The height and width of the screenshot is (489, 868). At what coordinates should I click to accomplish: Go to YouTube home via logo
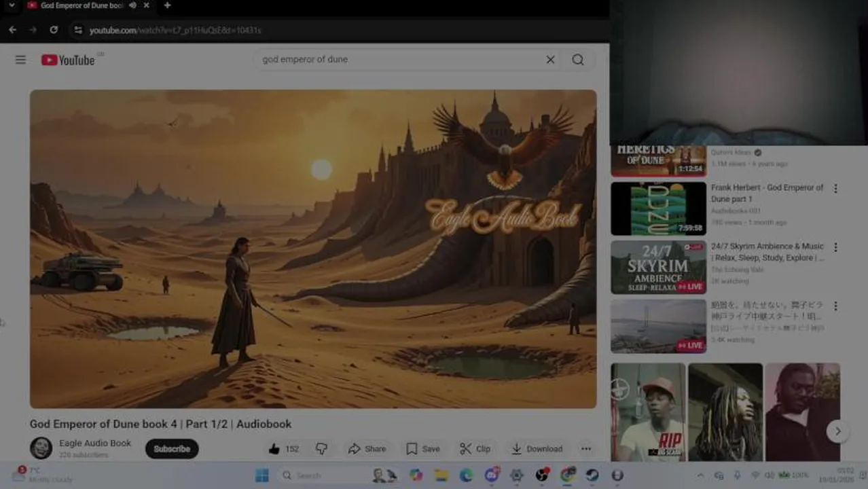coord(68,60)
